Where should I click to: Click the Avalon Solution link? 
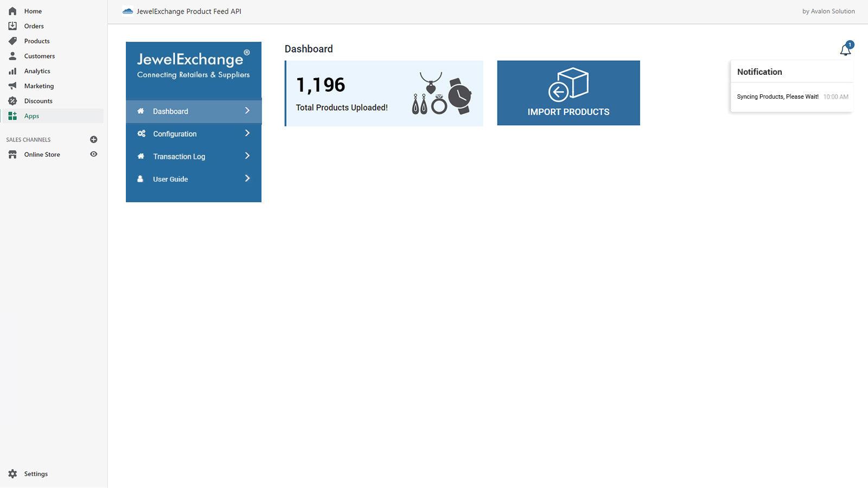click(x=828, y=11)
